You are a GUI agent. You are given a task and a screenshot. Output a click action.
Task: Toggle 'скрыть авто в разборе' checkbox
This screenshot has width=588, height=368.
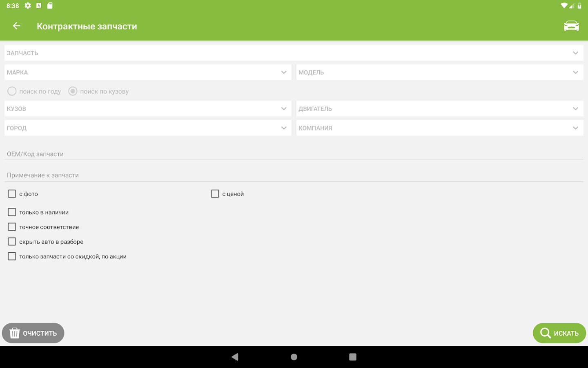[12, 242]
